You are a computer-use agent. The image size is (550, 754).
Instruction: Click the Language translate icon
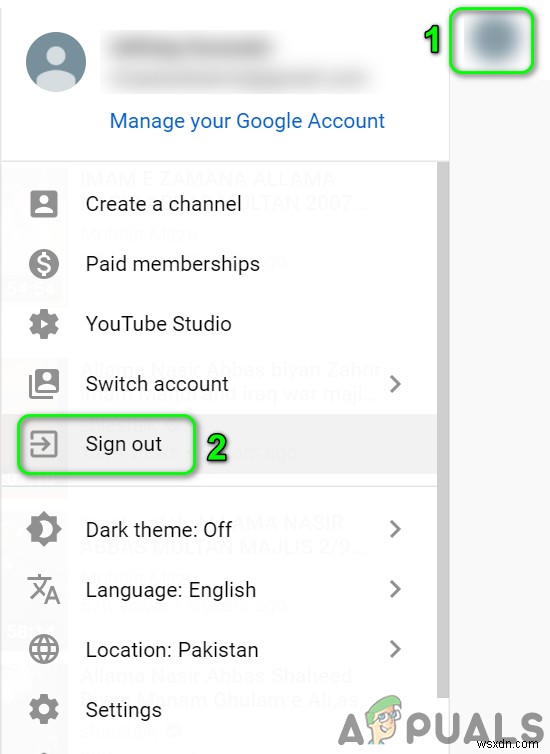coord(44,589)
